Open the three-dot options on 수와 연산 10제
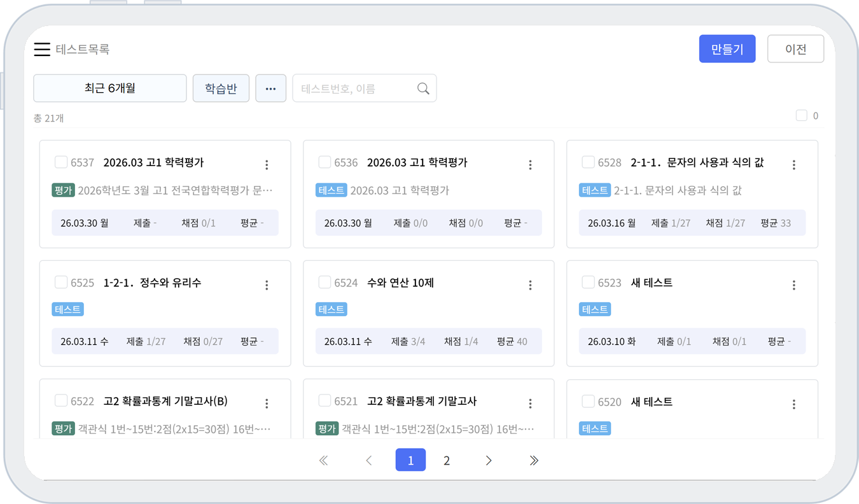 coord(530,285)
